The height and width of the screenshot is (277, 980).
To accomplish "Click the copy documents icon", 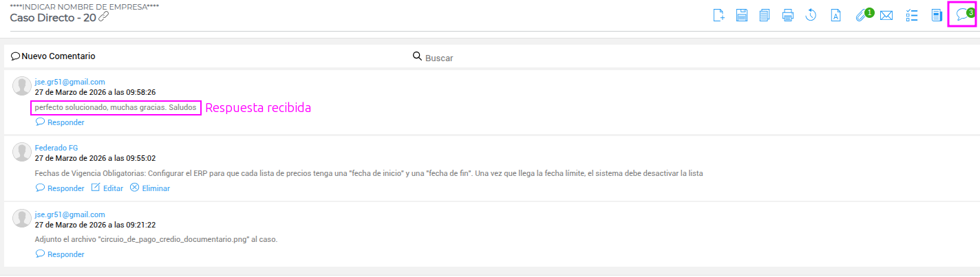I will click(765, 16).
